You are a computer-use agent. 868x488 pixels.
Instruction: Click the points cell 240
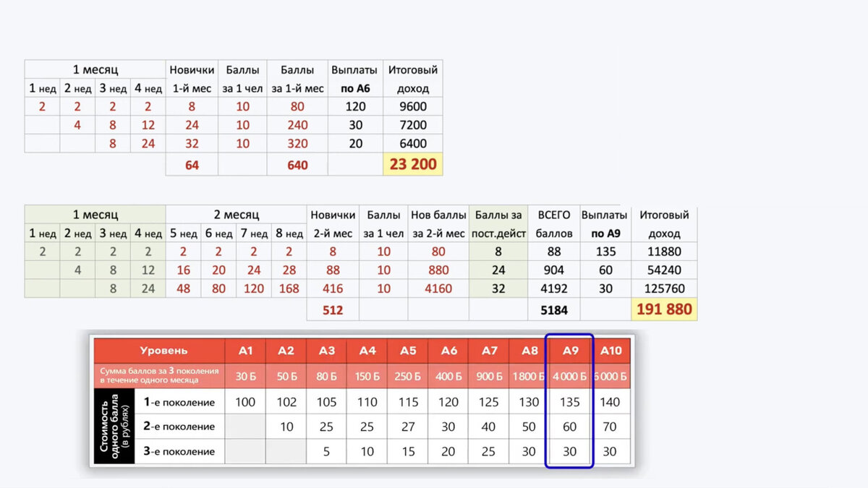297,124
